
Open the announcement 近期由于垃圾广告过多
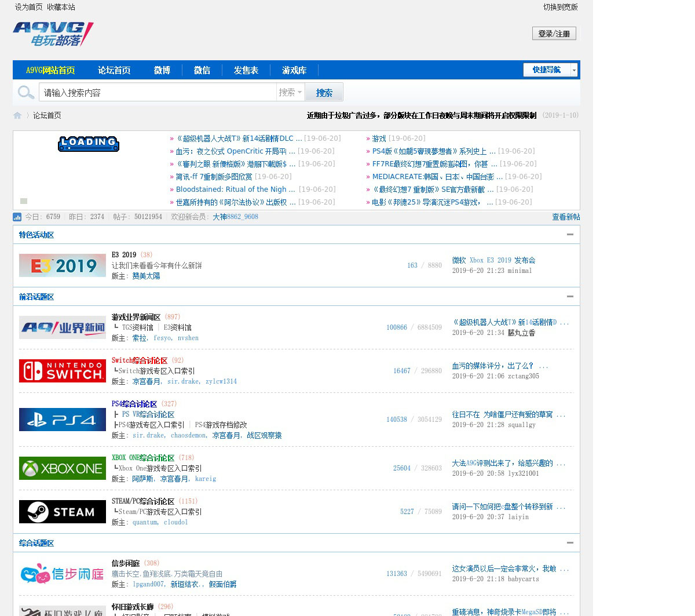pos(422,115)
